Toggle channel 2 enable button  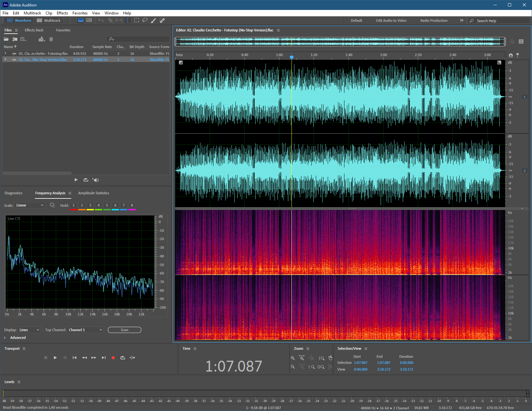click(x=525, y=171)
